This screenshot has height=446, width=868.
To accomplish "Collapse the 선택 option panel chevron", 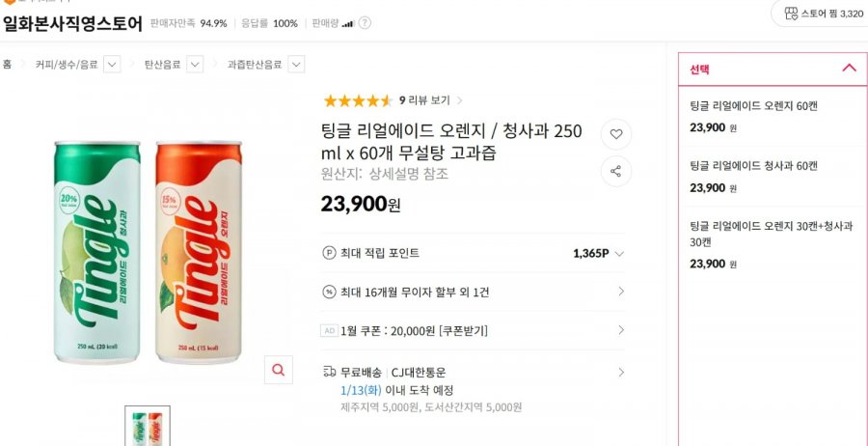I will coord(849,69).
